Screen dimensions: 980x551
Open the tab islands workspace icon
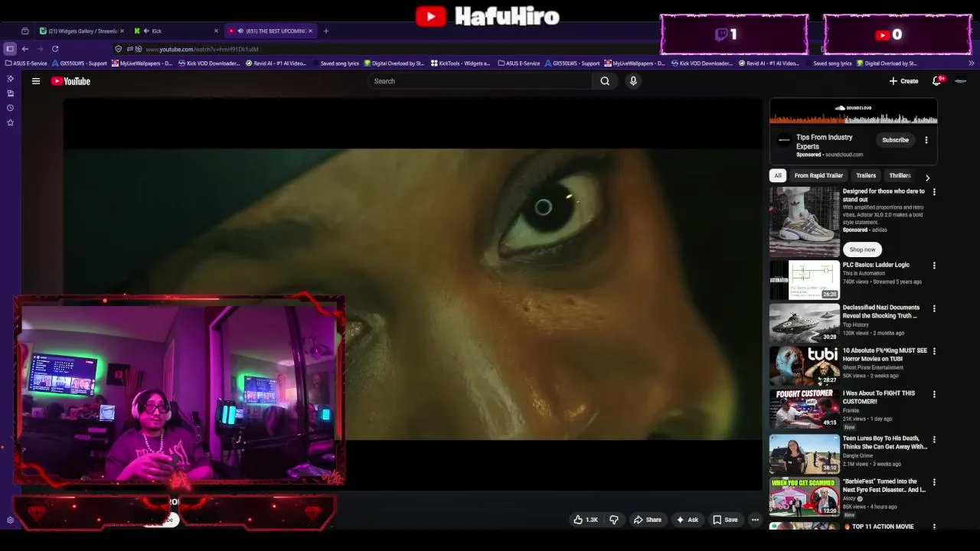[x=24, y=31]
